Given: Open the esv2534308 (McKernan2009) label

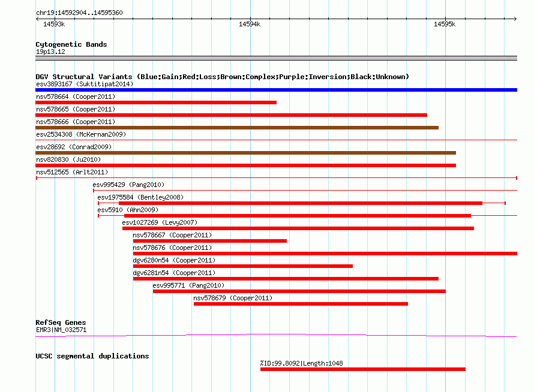Looking at the screenshot, I should coord(81,134).
